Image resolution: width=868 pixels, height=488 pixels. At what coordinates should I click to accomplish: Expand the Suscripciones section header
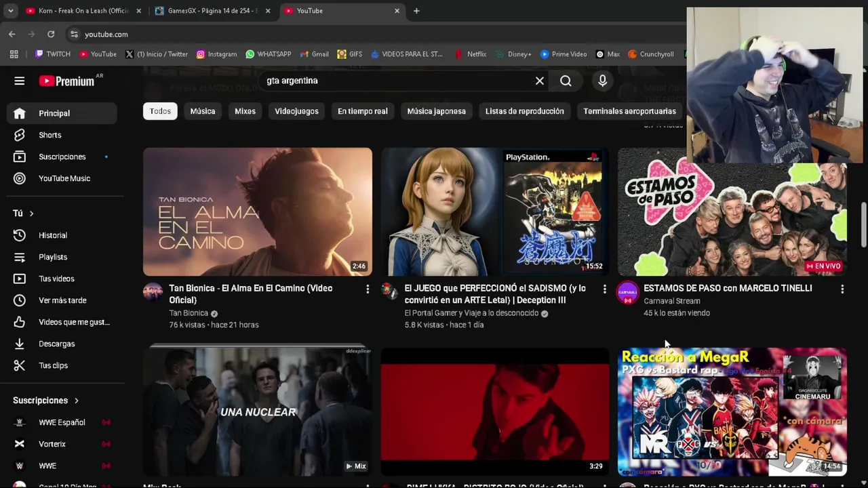coord(46,401)
